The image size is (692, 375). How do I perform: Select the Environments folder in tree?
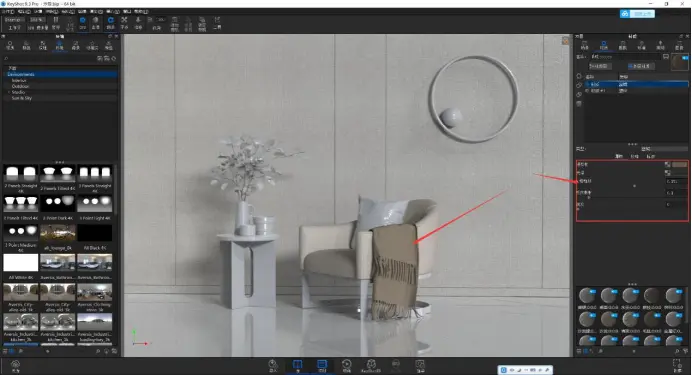60,75
